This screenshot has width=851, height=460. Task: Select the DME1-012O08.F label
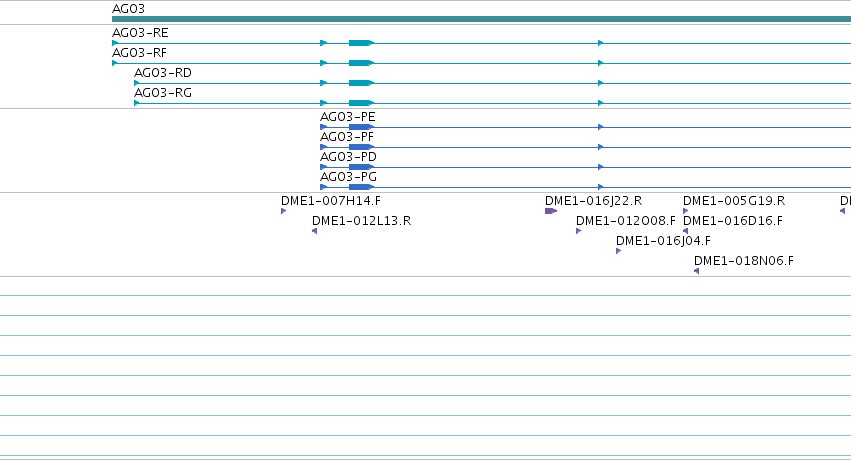click(x=625, y=221)
